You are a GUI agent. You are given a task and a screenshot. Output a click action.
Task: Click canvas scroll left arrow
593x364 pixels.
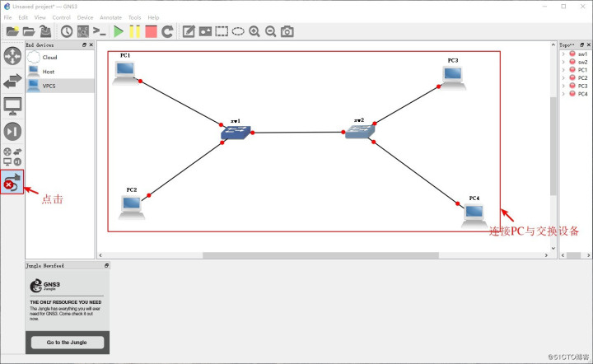(100, 255)
